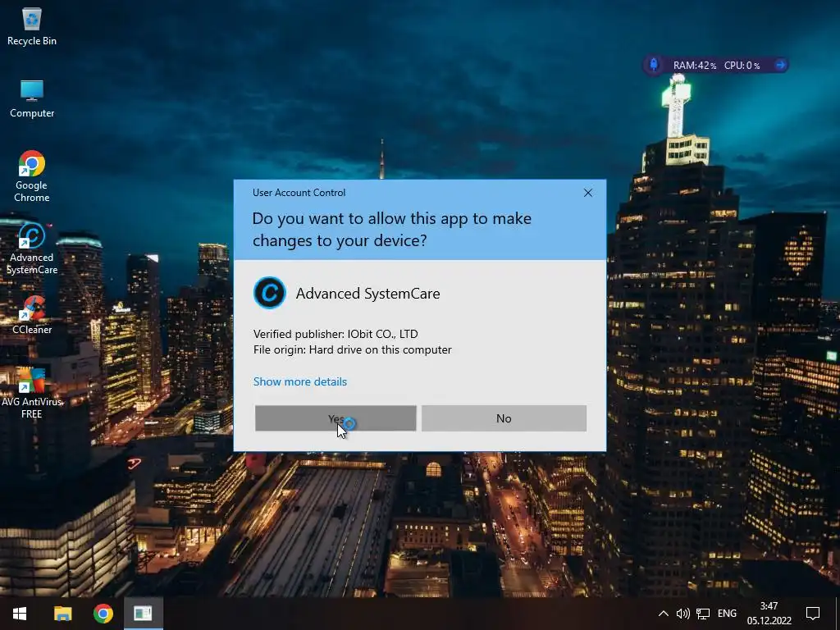Open the Windows Start menu
The height and width of the screenshot is (630, 840).
tap(20, 614)
